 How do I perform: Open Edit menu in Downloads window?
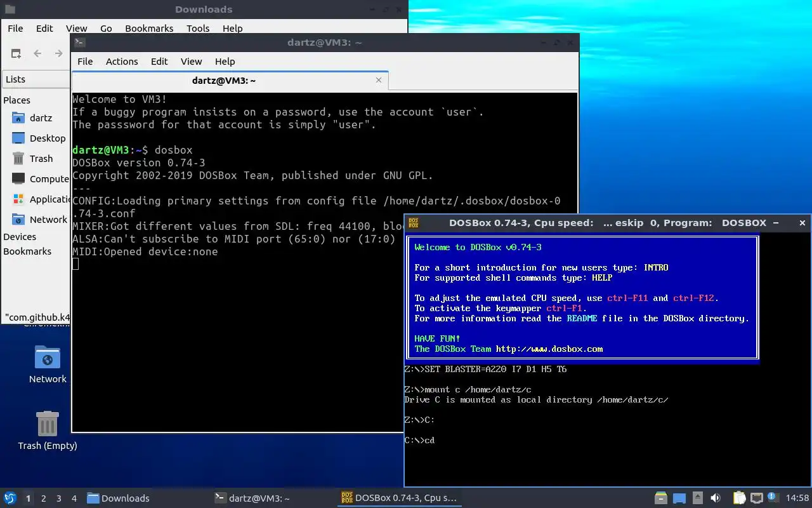pos(44,28)
